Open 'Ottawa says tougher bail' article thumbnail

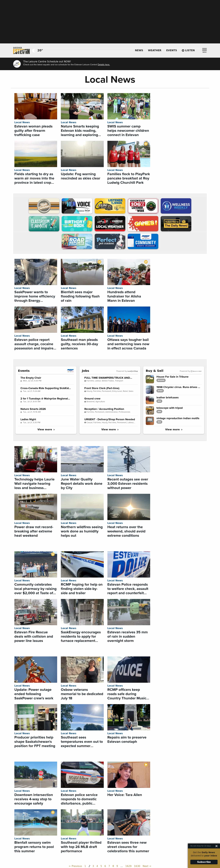[x=129, y=319]
